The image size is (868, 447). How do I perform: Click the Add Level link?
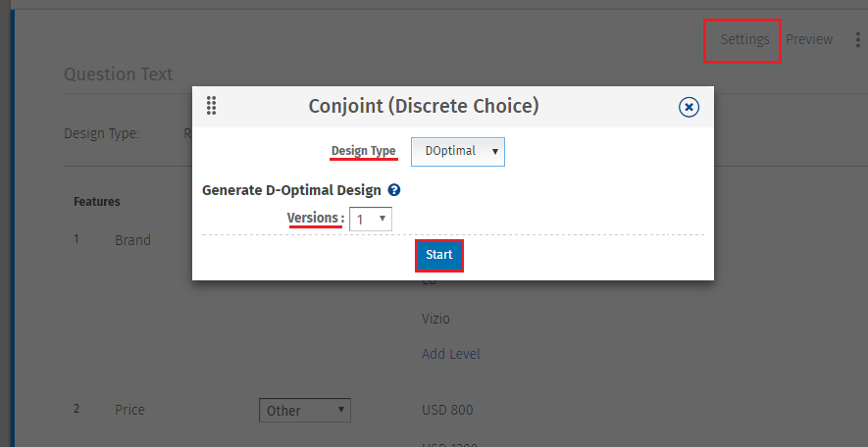[451, 354]
